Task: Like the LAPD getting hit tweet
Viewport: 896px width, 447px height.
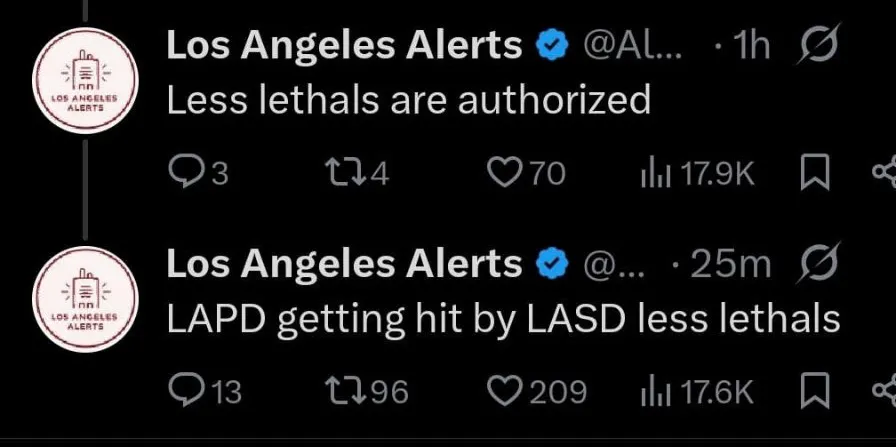Action: coord(504,390)
